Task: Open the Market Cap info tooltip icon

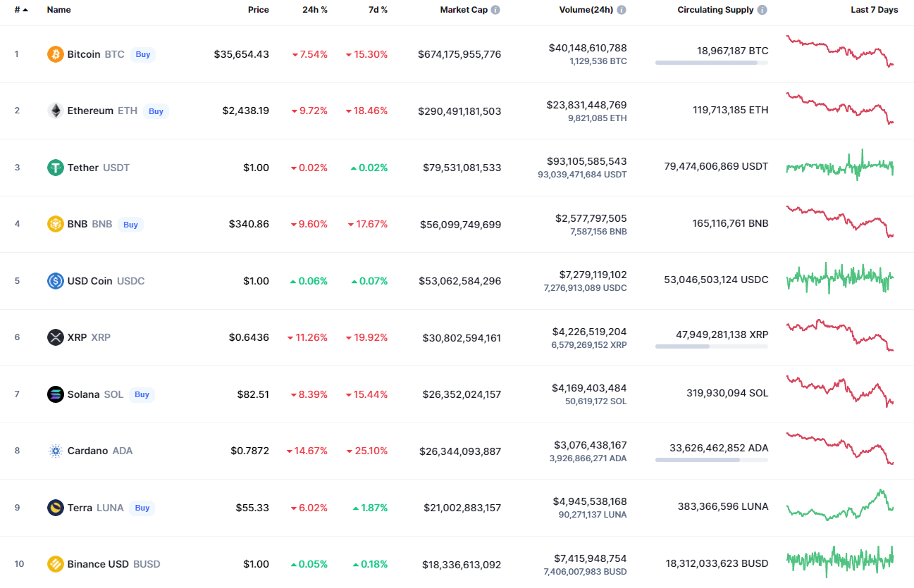Action: click(x=495, y=10)
